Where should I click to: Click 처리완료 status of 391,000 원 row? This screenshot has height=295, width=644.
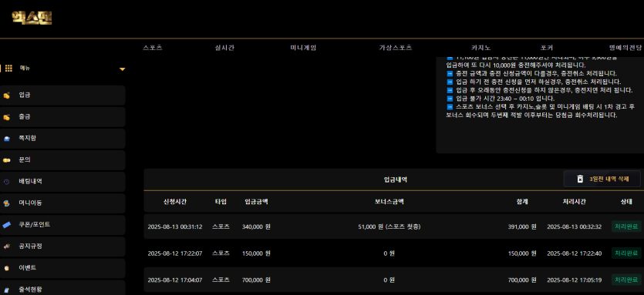pos(626,226)
